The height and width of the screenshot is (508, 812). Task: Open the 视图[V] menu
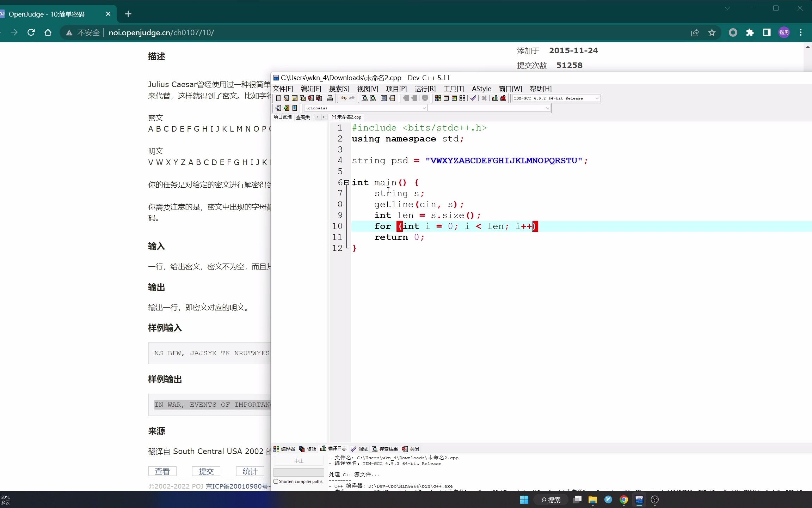coord(368,89)
